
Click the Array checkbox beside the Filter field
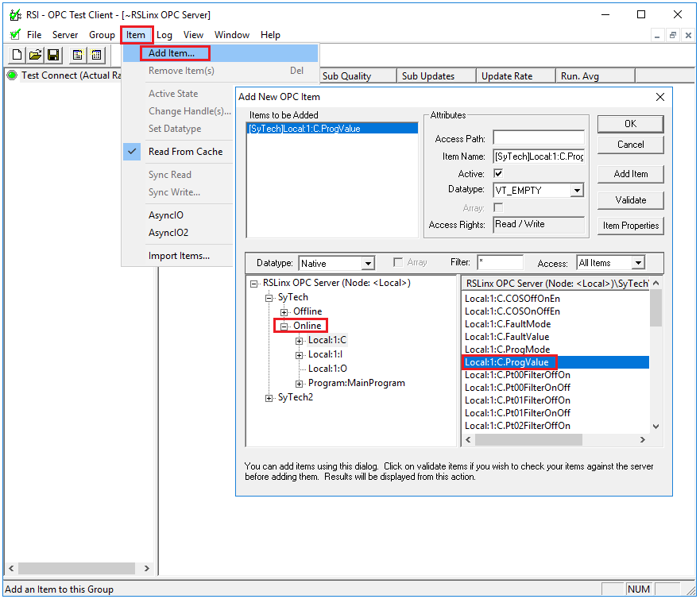pyautogui.click(x=398, y=262)
